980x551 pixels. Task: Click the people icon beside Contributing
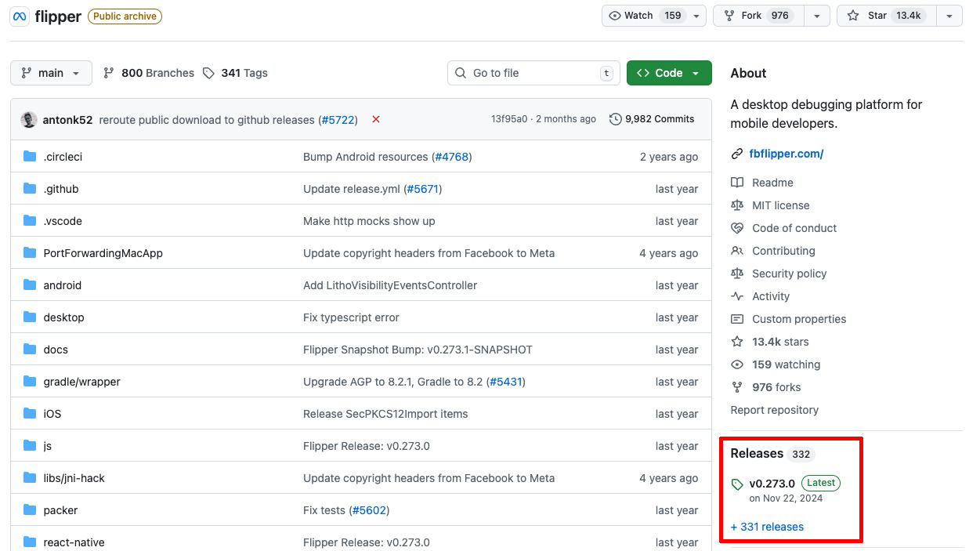tap(737, 251)
